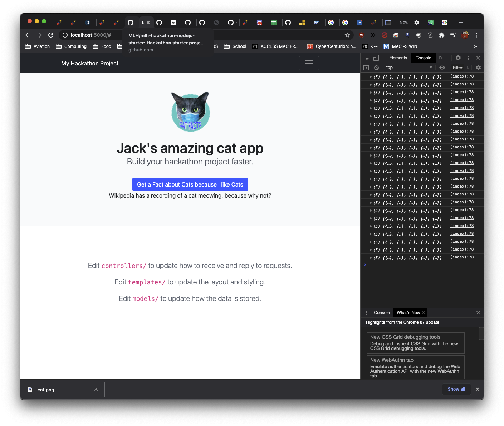Viewport: 504px width, 426px height.
Task: Open the drawer Console tab
Action: click(x=382, y=313)
